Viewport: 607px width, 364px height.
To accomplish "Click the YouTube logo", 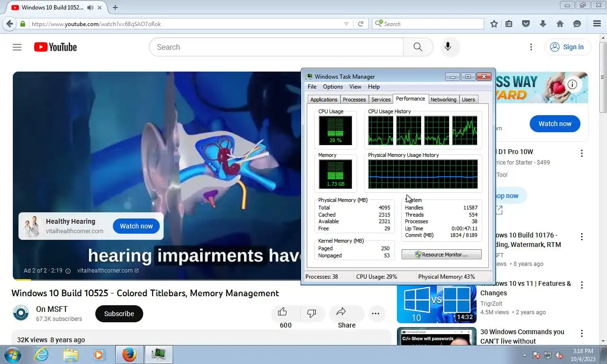I will pos(55,47).
